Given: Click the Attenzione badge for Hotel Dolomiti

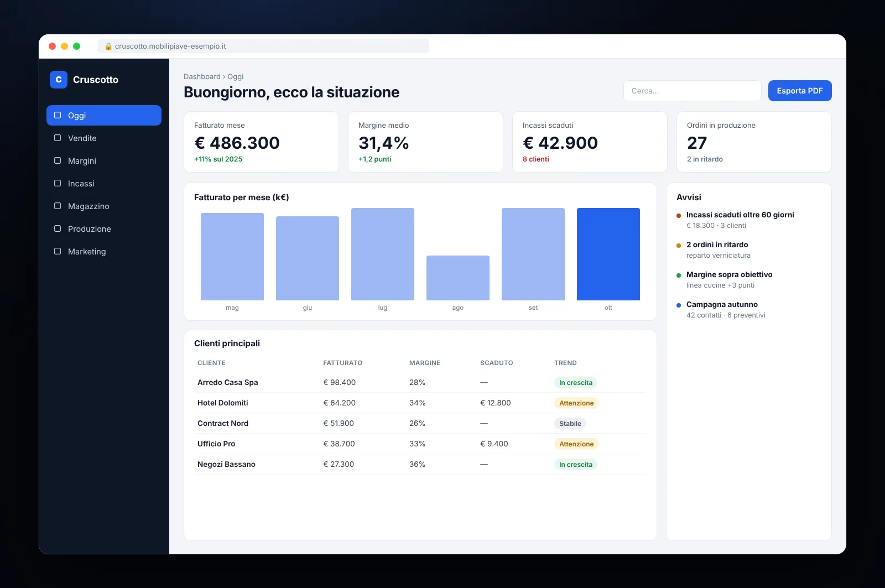Looking at the screenshot, I should [576, 403].
